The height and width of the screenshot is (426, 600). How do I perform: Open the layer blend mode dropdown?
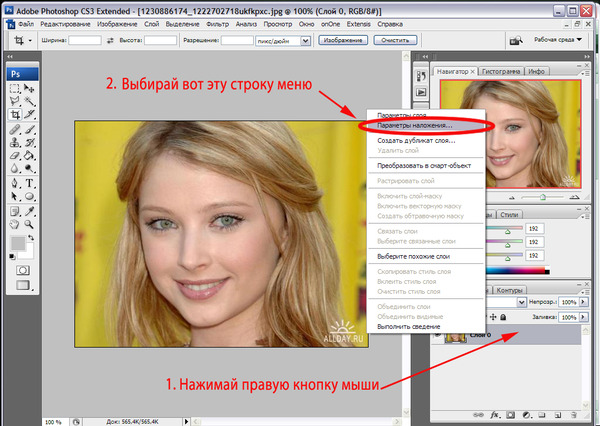[x=521, y=302]
